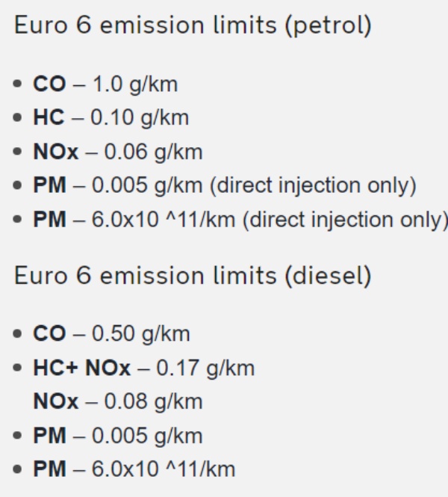Select the final diesel PM 6.0x10 ^11/km line
This screenshot has height=497, width=448.
[x=134, y=469]
